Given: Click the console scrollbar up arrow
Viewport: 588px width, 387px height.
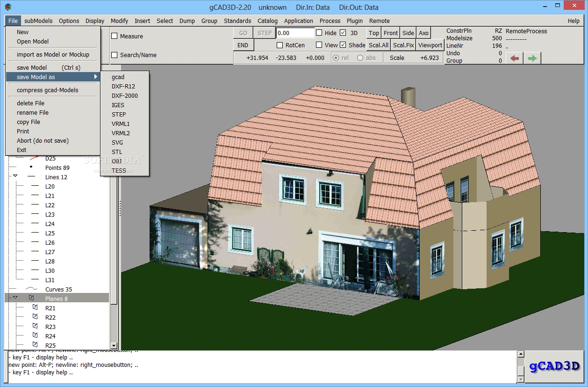Looking at the screenshot, I should click(521, 355).
